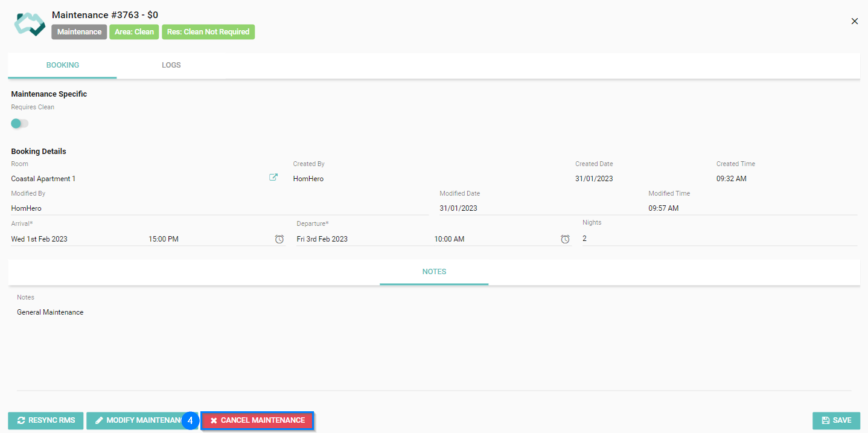868x433 pixels.
Task: Cancel the maintenance booking
Action: coord(257,421)
